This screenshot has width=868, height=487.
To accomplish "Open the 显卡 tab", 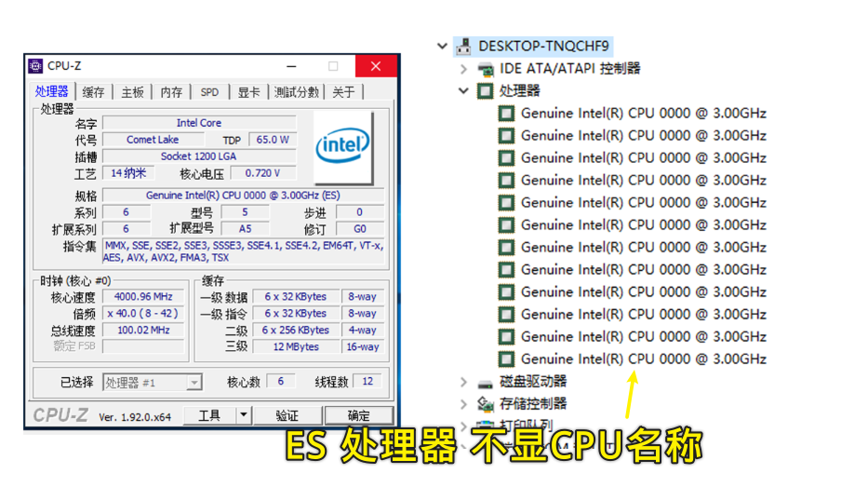I will tap(248, 92).
